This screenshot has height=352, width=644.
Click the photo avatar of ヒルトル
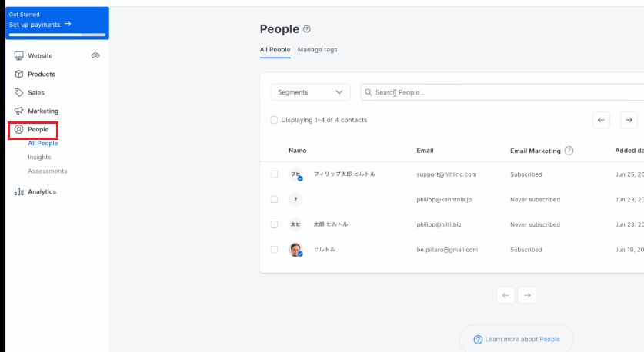point(295,250)
